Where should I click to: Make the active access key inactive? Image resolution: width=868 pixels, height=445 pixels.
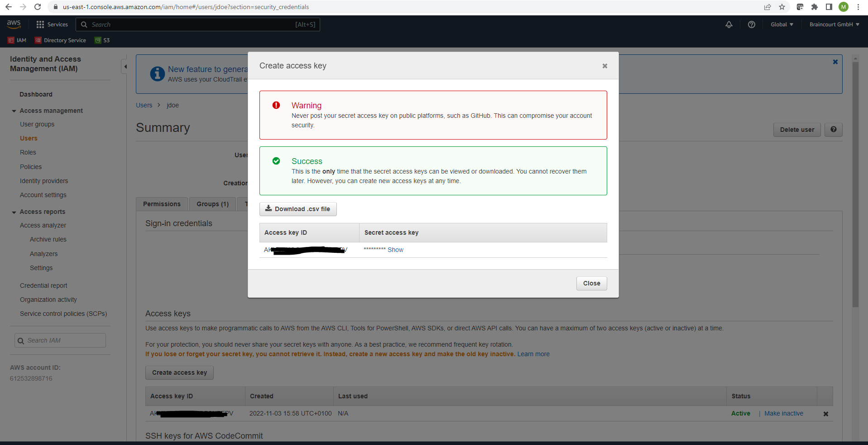pos(783,413)
